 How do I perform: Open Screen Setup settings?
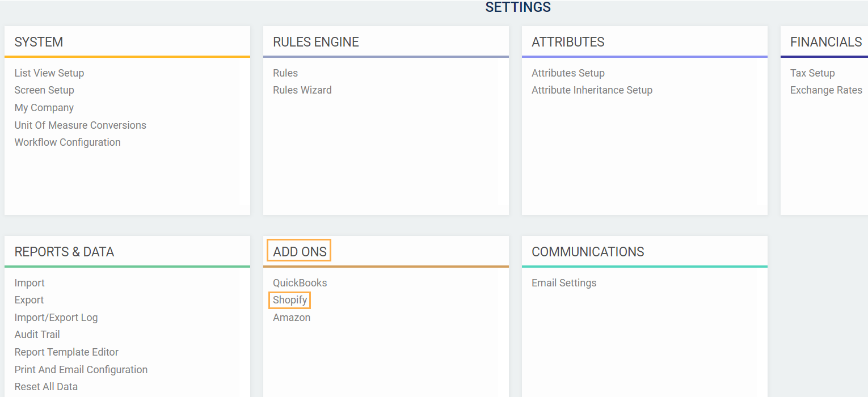pos(44,90)
